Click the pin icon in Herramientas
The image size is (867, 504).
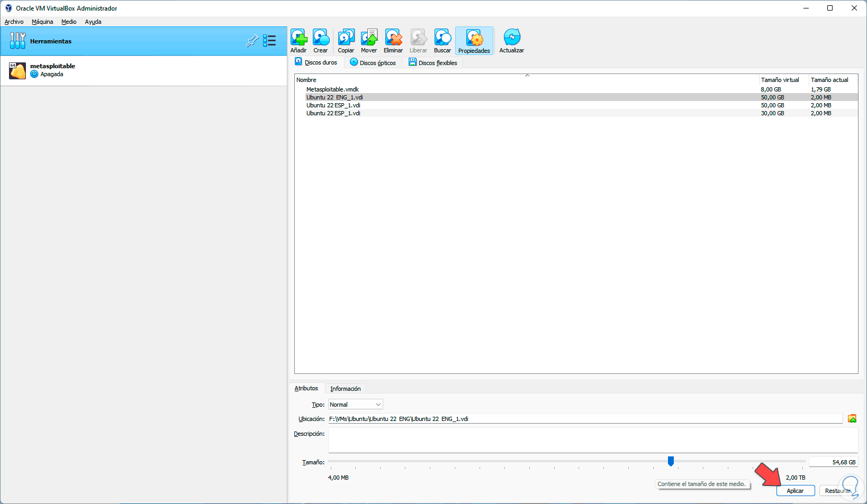pyautogui.click(x=252, y=41)
